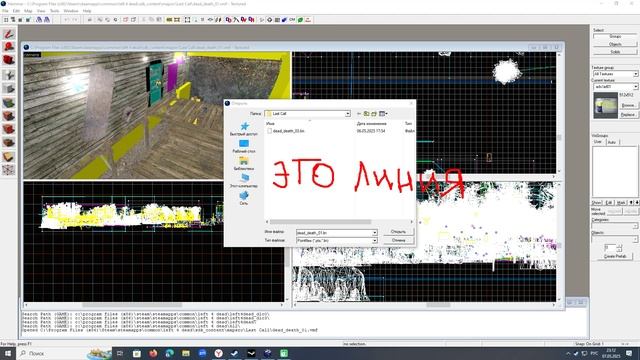Expand the file type Pointfiles dropdown

(375, 241)
